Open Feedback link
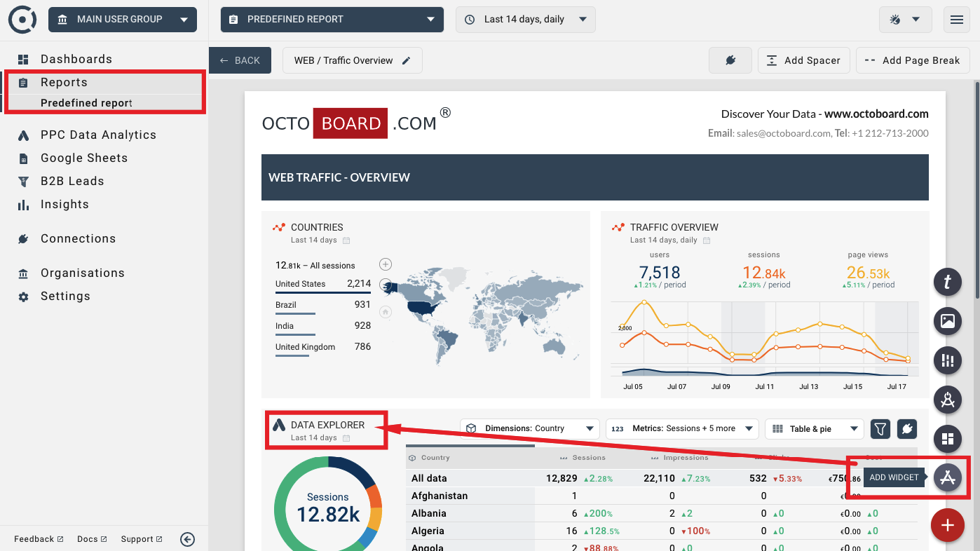This screenshot has height=551, width=980. click(x=39, y=539)
